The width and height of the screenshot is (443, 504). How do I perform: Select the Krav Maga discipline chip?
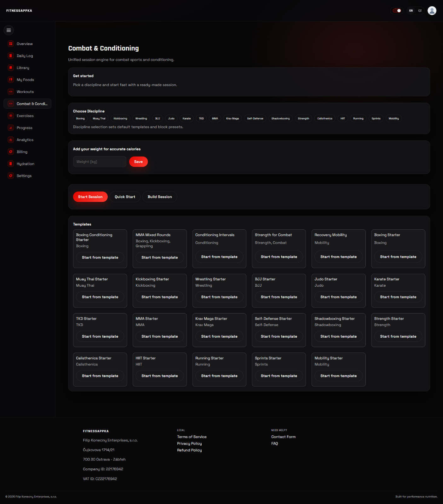pyautogui.click(x=233, y=118)
